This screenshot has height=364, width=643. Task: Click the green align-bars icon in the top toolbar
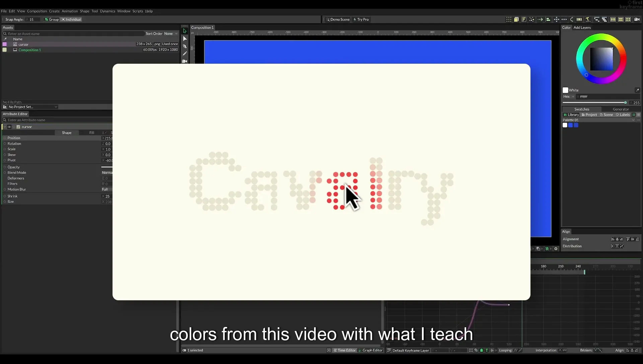click(x=548, y=19)
